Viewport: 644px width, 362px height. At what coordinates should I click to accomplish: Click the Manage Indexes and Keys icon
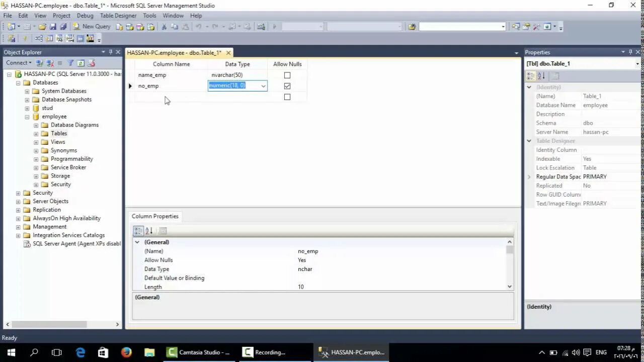pos(49,39)
